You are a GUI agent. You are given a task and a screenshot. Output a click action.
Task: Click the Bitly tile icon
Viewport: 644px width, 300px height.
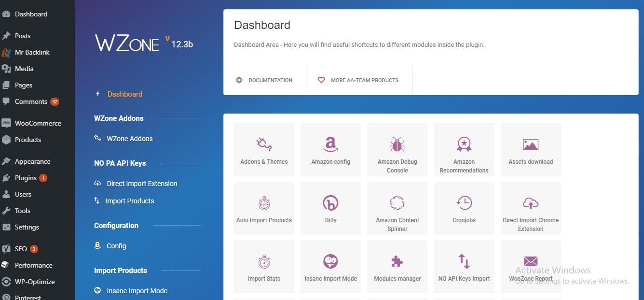pyautogui.click(x=330, y=203)
